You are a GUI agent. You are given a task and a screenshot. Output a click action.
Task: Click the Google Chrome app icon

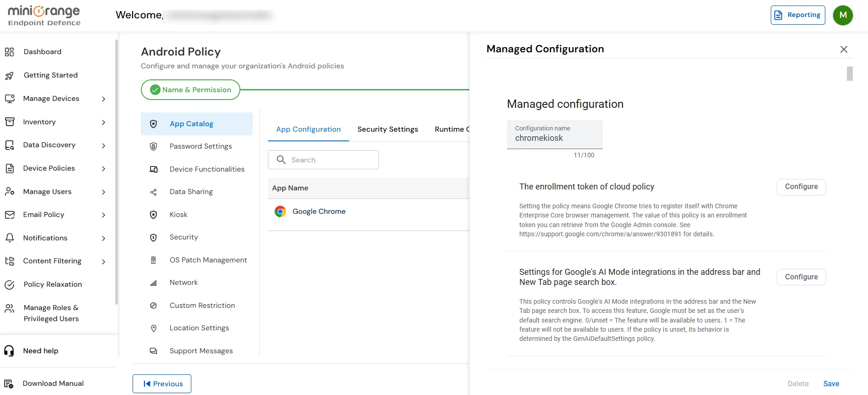point(280,211)
